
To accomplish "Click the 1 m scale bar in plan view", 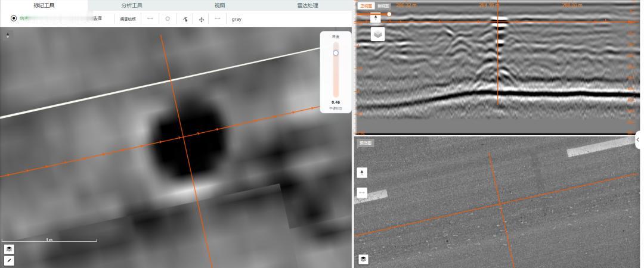I will 49,239.
